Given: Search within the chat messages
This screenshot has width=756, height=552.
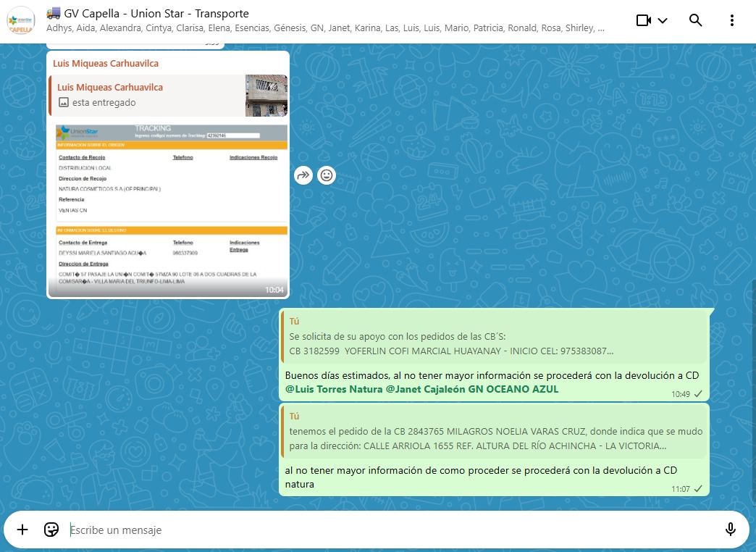Looking at the screenshot, I should click(x=695, y=20).
